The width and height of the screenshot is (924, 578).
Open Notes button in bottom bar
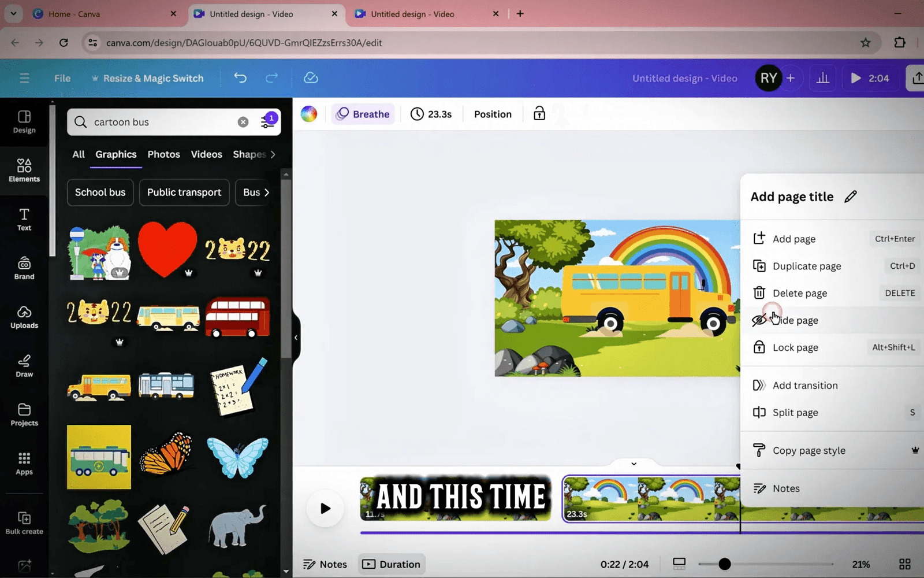[325, 564]
